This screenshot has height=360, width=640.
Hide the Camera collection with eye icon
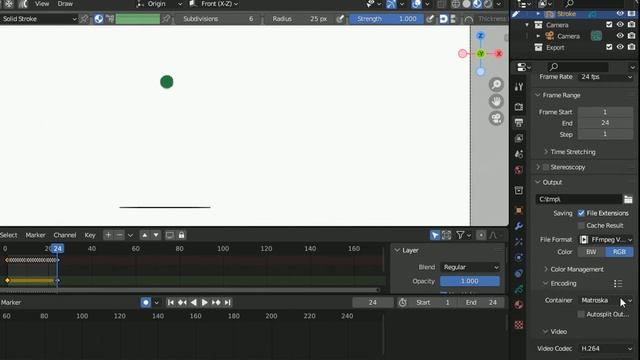pos(620,25)
